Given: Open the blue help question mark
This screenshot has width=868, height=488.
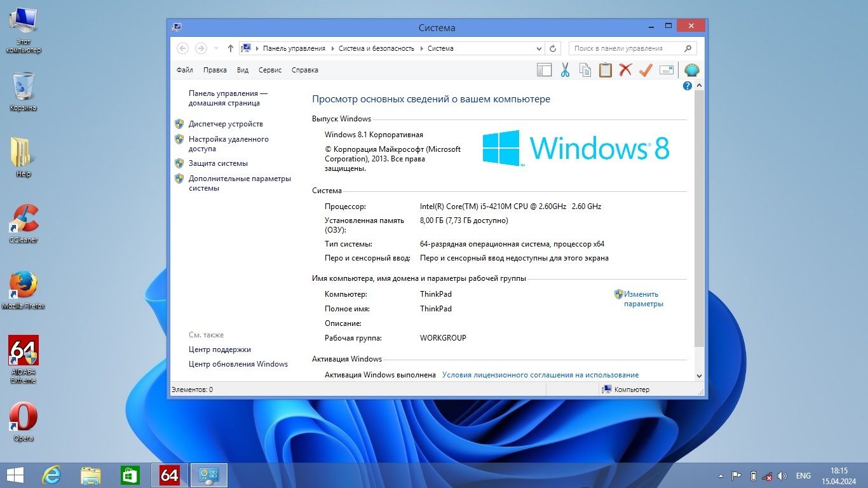Looking at the screenshot, I should click(x=687, y=86).
